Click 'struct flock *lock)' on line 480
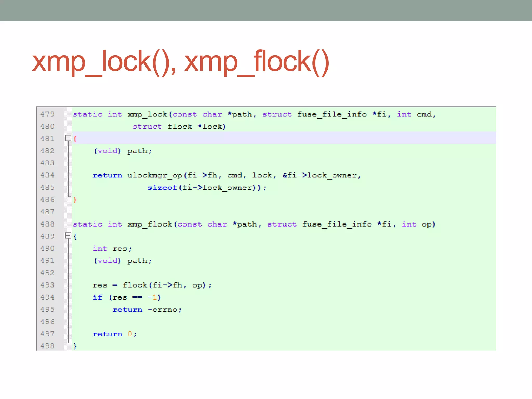 point(179,127)
